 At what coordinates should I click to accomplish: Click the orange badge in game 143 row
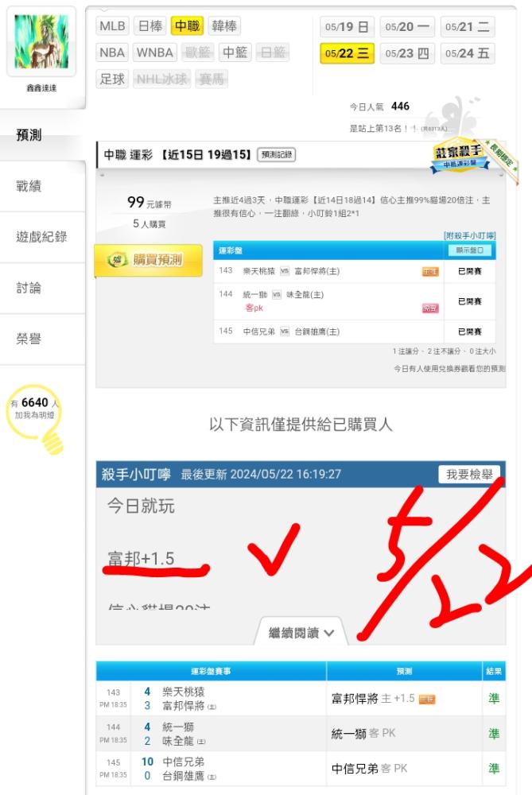pyautogui.click(x=430, y=272)
